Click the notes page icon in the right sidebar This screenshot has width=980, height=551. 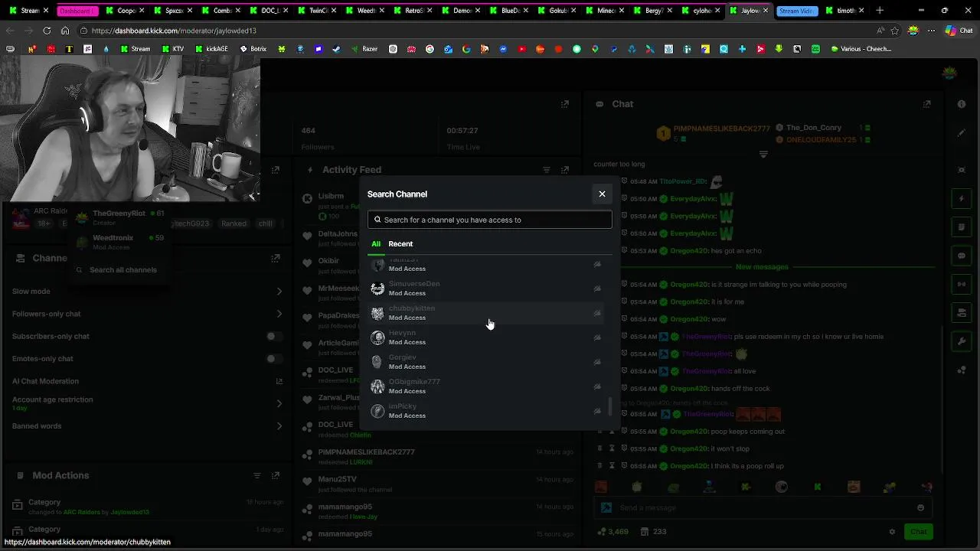pos(962,227)
